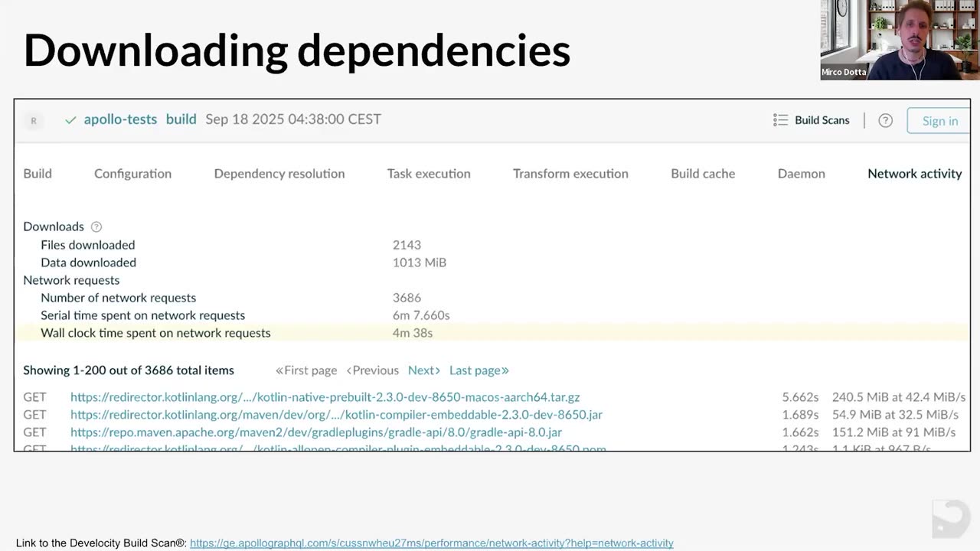This screenshot has height=551, width=980.
Task: Follow the Develocity Build Scan URL link
Action: (x=432, y=543)
